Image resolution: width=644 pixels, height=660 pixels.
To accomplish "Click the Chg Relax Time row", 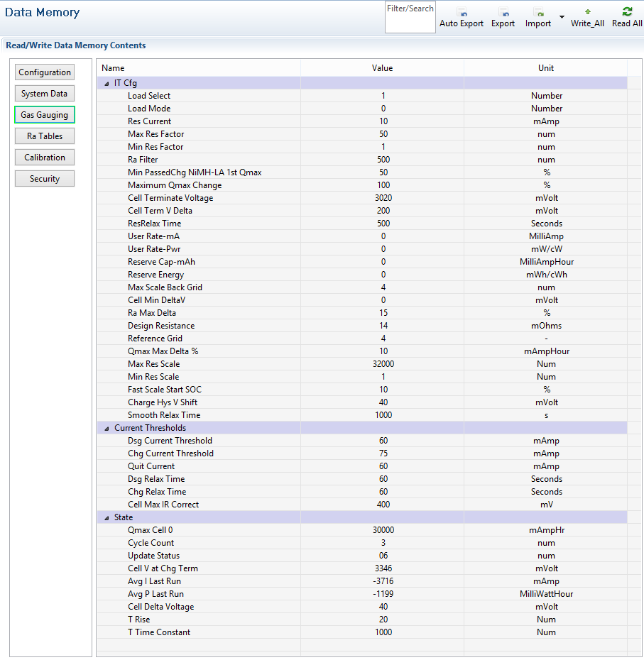I will click(x=362, y=492).
